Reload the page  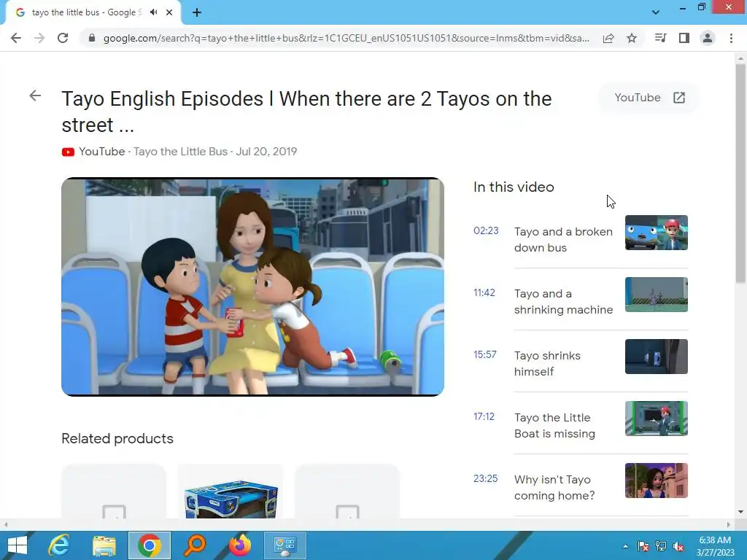[x=63, y=38]
